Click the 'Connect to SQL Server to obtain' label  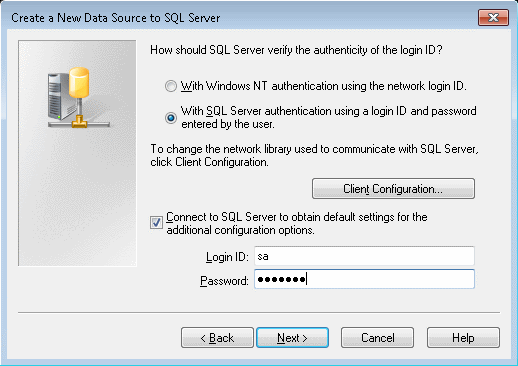(x=297, y=223)
